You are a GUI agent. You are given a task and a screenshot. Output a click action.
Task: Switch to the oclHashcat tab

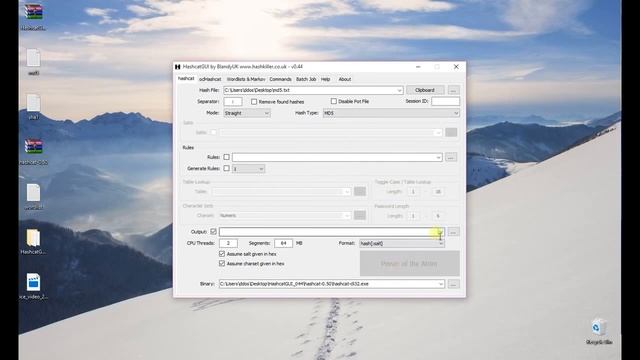tap(210, 79)
